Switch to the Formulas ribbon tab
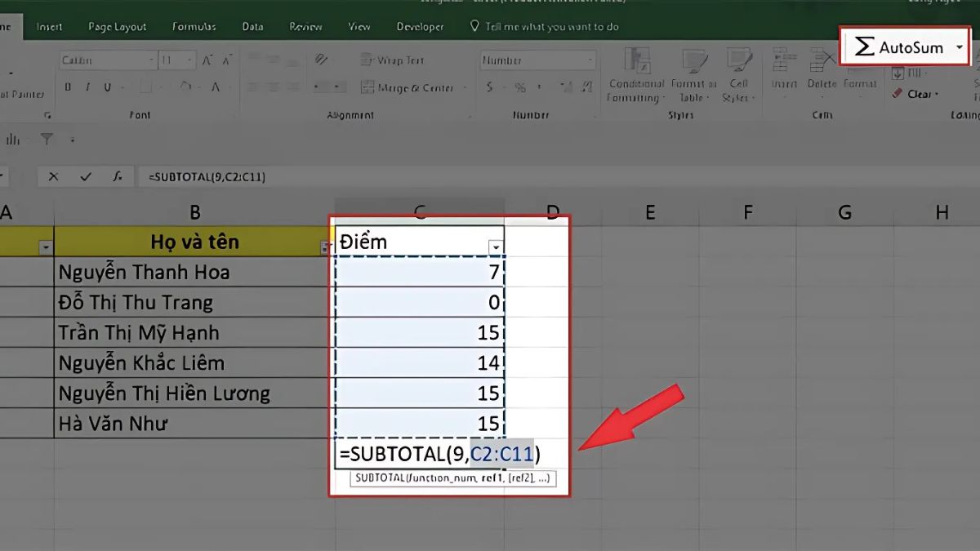Screen dimensions: 980x551 [x=194, y=25]
